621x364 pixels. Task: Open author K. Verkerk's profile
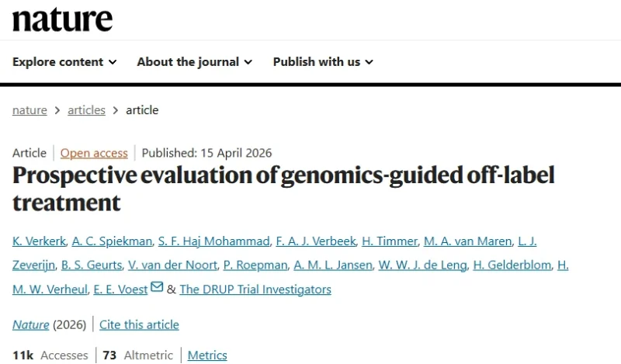[x=38, y=241]
